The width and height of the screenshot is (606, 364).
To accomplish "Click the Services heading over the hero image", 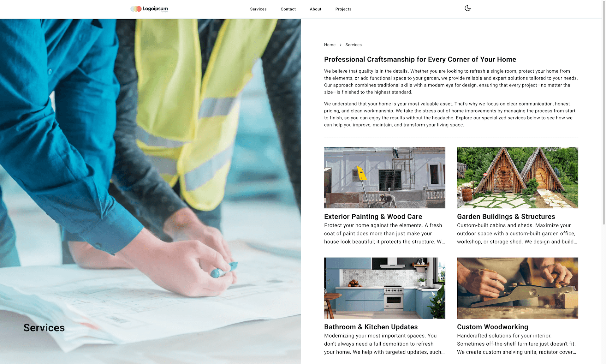I will [44, 328].
